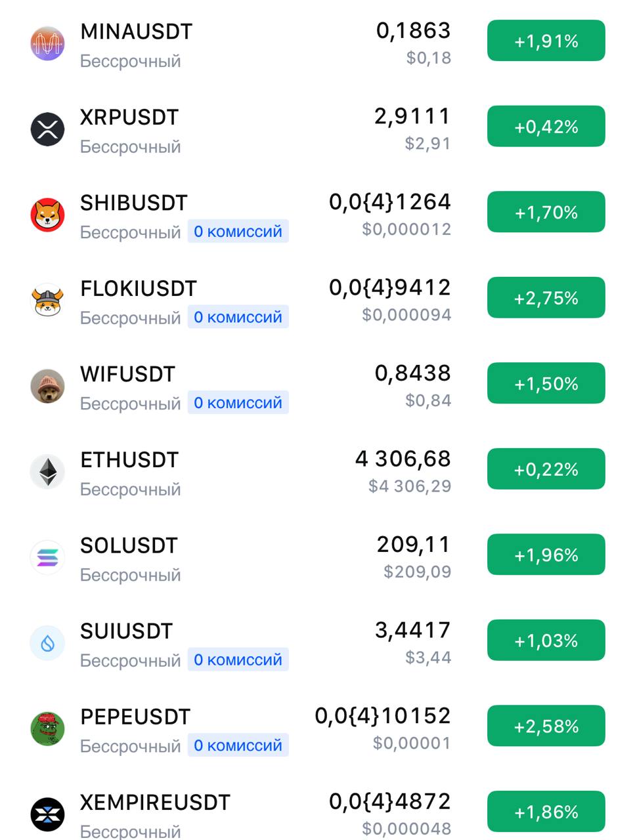Tap the +2,58% badge for PEPEUSDT
Screen dimensions: 635x840
click(x=546, y=726)
